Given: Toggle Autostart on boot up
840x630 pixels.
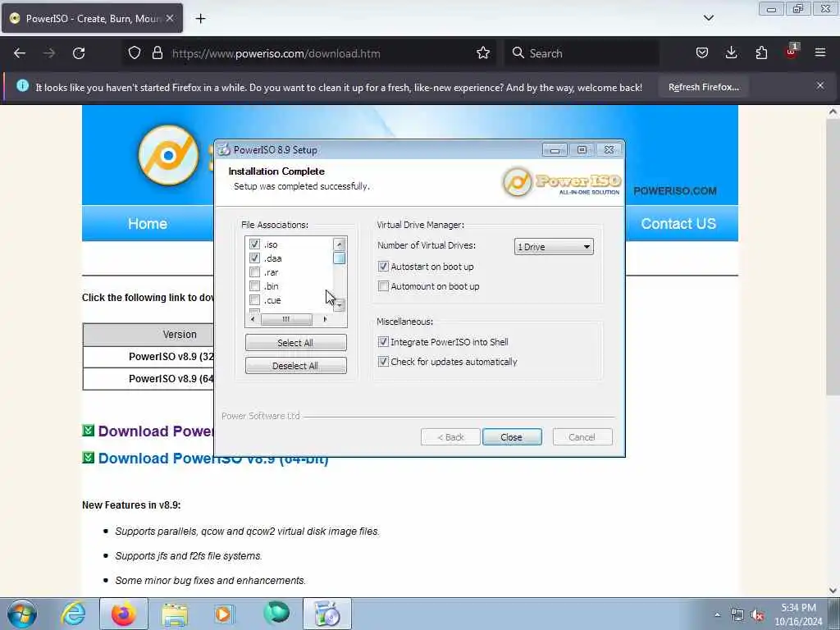Looking at the screenshot, I should (x=383, y=267).
